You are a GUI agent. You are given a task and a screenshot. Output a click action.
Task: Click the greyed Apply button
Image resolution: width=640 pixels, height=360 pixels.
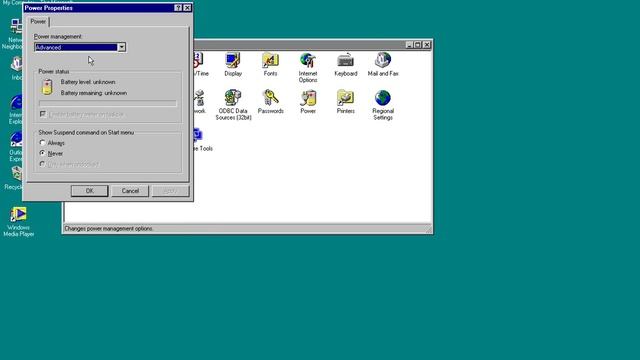pos(171,191)
